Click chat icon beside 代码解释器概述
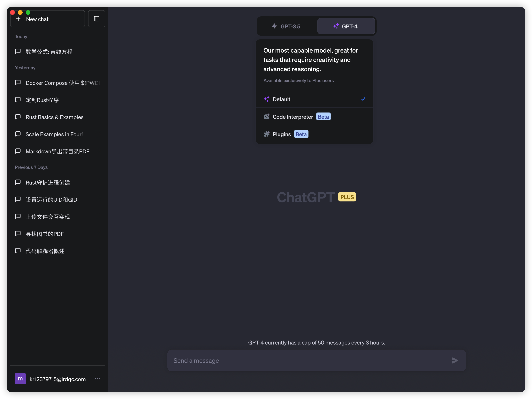The image size is (532, 399). tap(18, 251)
